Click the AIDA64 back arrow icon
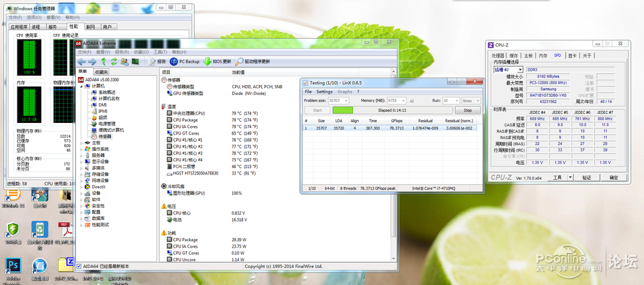 coord(81,61)
